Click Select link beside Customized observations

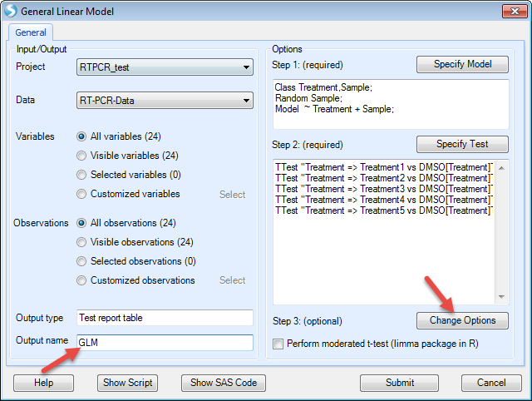tap(233, 280)
